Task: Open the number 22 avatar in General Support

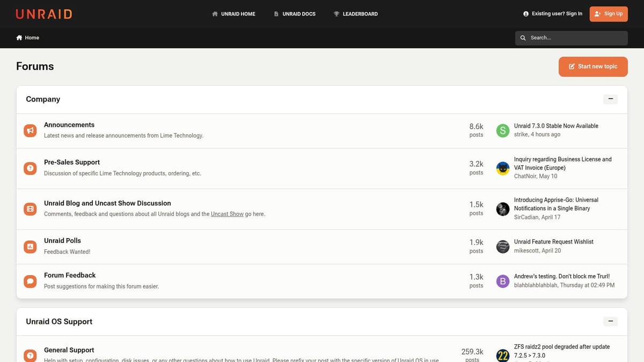Action: click(x=503, y=355)
